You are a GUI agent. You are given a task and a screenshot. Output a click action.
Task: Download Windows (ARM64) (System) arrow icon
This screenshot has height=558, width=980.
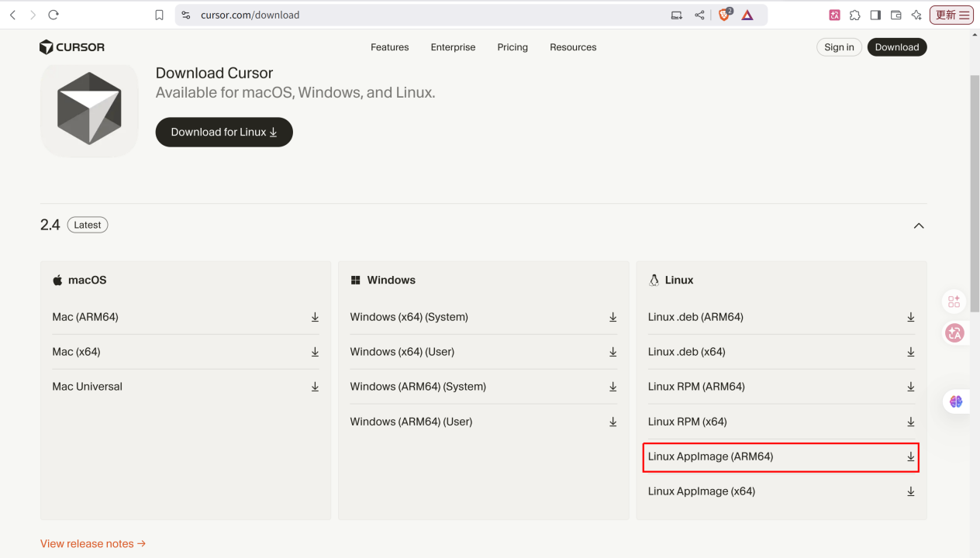click(x=612, y=387)
